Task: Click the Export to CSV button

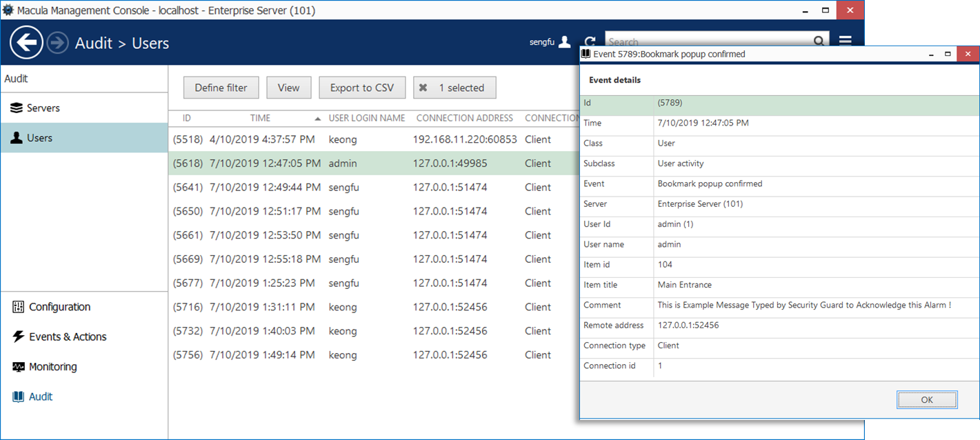Action: (x=362, y=88)
